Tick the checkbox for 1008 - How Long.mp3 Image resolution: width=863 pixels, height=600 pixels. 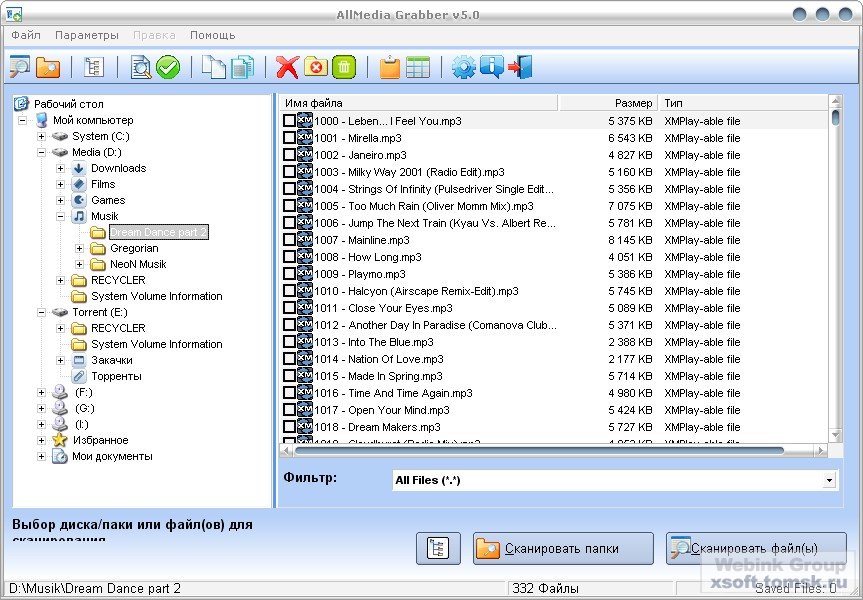289,257
